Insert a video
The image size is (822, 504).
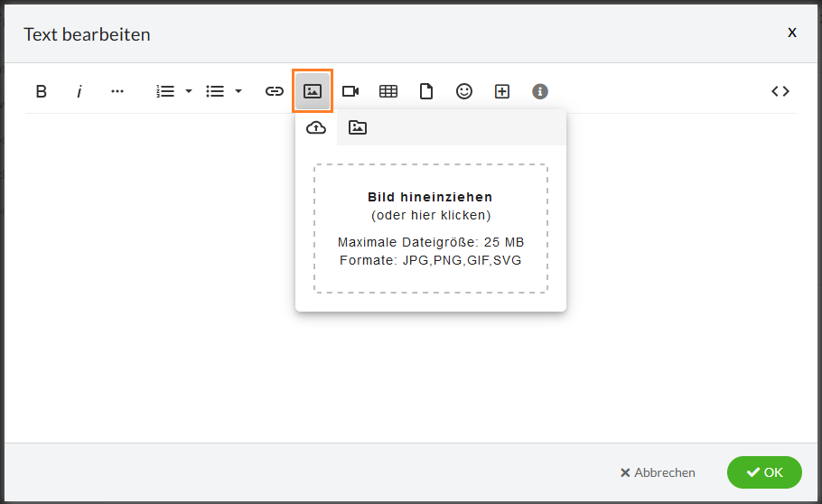(350, 91)
